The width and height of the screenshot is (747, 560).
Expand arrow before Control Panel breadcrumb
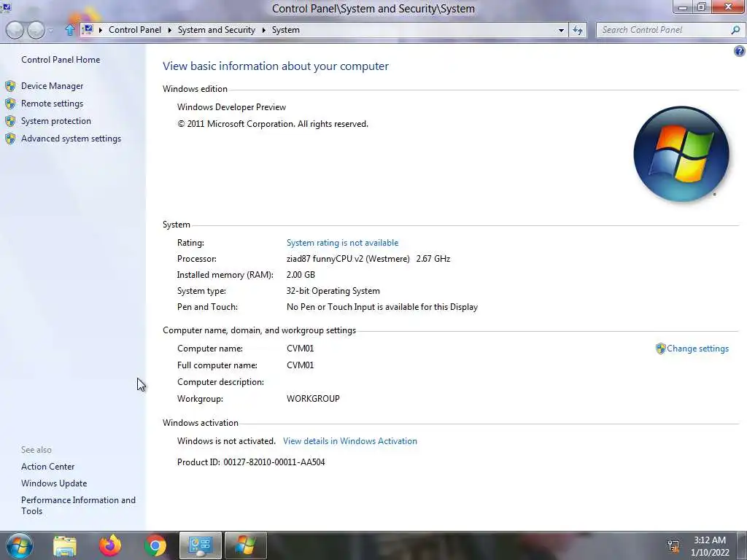[101, 30]
